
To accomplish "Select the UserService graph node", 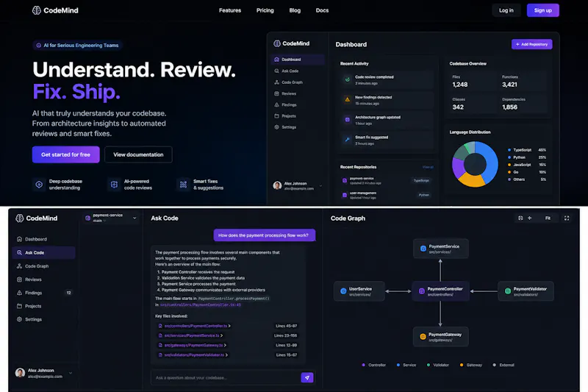I will tap(359, 291).
